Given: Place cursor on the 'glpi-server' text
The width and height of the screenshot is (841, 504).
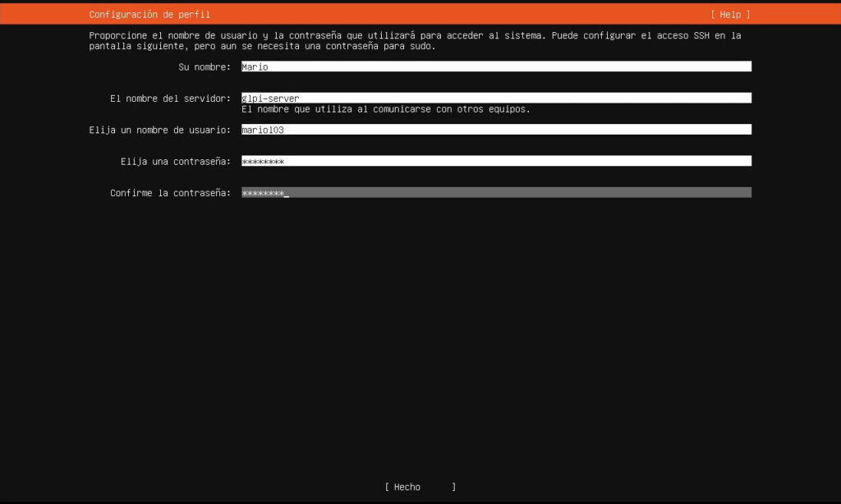Looking at the screenshot, I should pyautogui.click(x=270, y=98).
